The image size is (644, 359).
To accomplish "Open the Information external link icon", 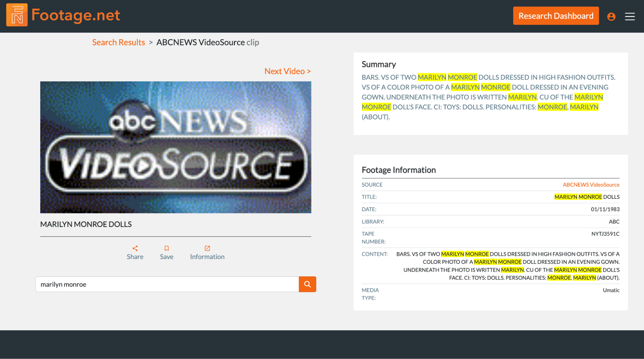I will click(207, 248).
